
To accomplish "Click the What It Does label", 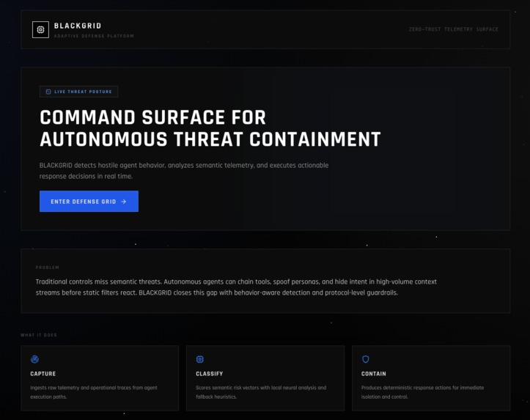I will tap(39, 335).
